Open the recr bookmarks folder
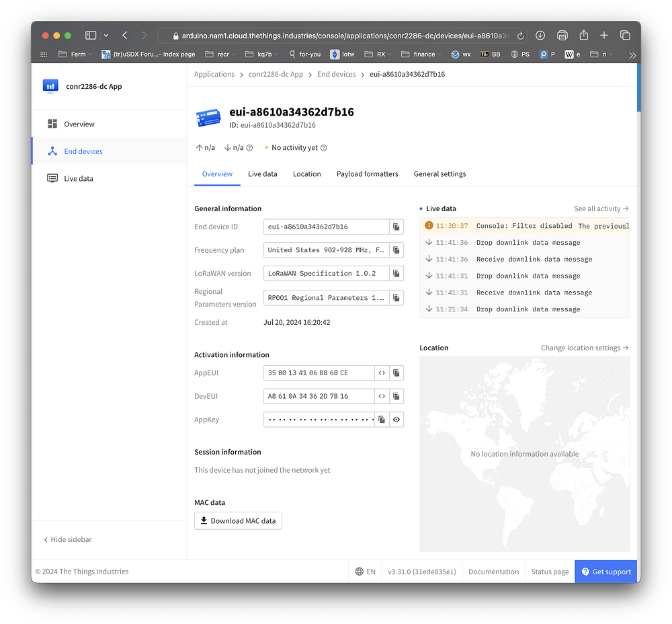 (x=220, y=54)
